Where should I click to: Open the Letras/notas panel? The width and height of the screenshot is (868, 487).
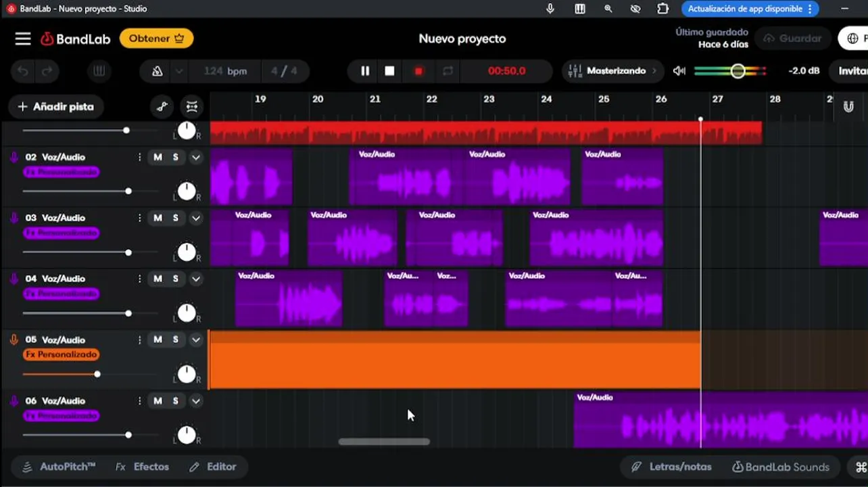672,467
